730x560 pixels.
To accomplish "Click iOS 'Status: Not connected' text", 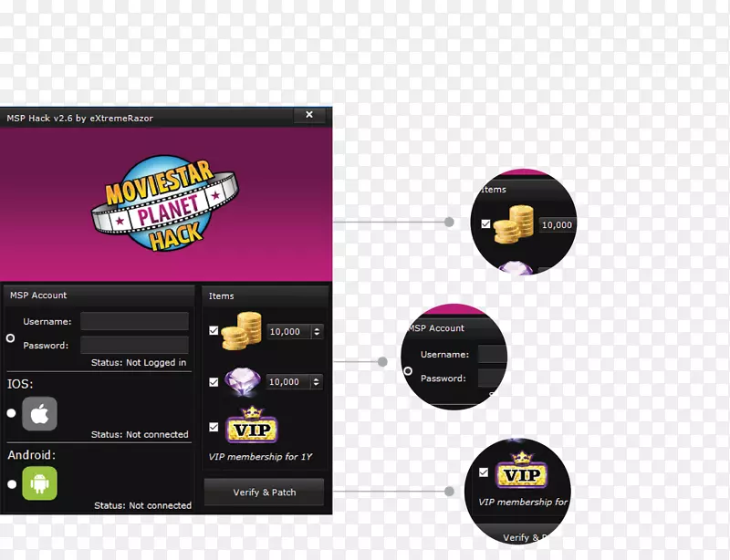I will (140, 434).
